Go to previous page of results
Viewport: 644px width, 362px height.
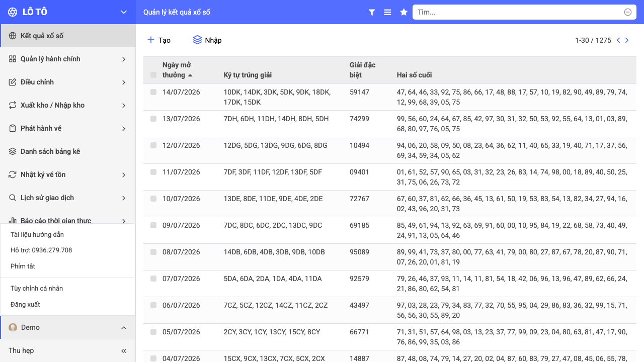point(618,40)
